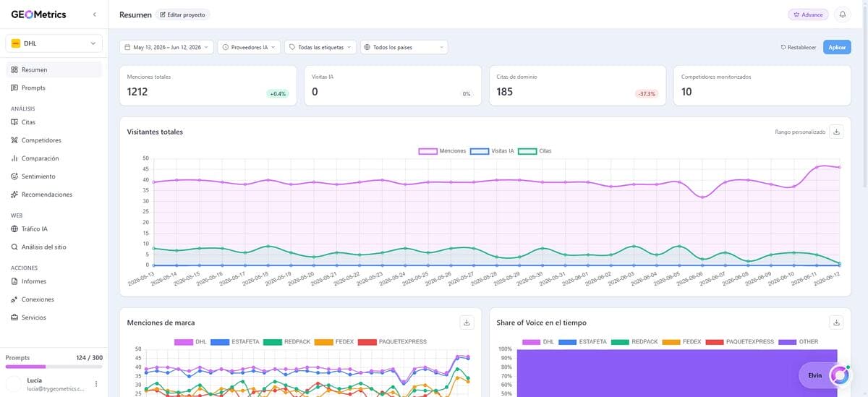Toggle the Menciones series in Visitantes chart

click(x=442, y=151)
